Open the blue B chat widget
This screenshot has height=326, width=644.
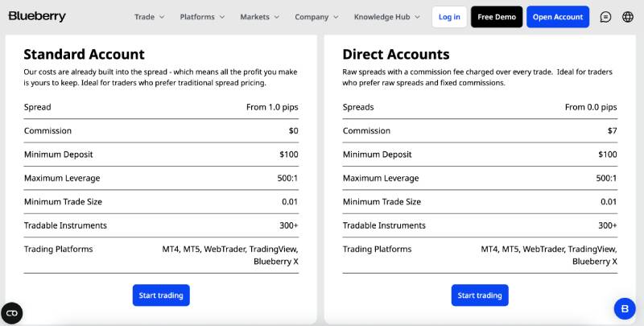[625, 308]
